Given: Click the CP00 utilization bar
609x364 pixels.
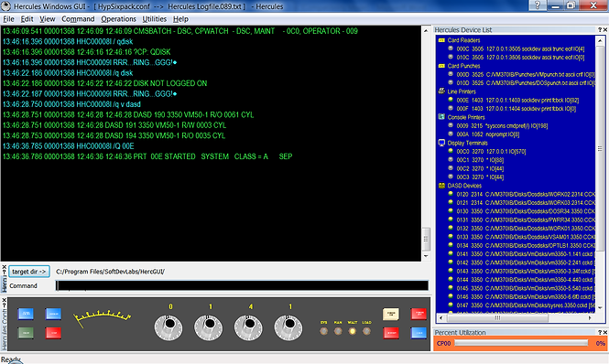Looking at the screenshot, I should (x=521, y=343).
